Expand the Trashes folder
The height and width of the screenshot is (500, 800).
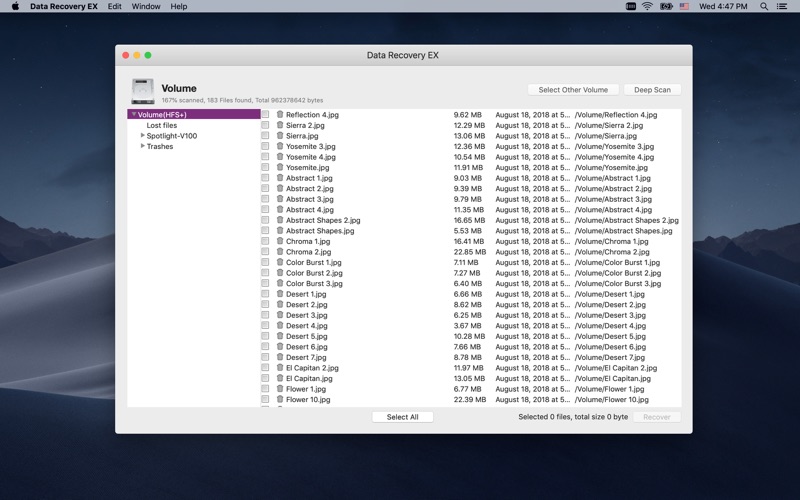tap(142, 146)
